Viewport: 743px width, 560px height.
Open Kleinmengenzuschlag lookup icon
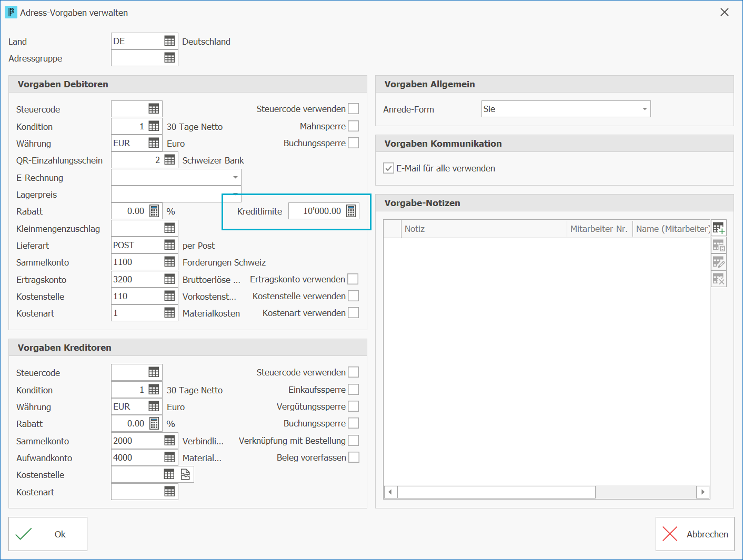pos(169,228)
